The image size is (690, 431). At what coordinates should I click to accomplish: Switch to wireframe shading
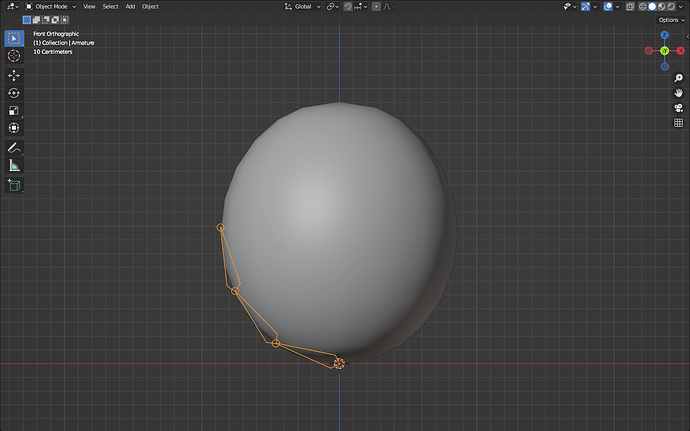643,7
